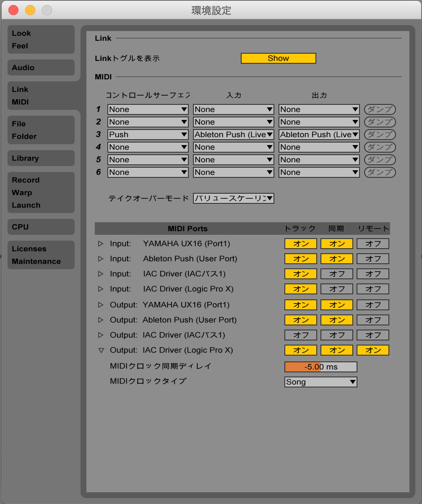Click the ダンプ button for row 6
The image size is (422, 504).
(380, 172)
